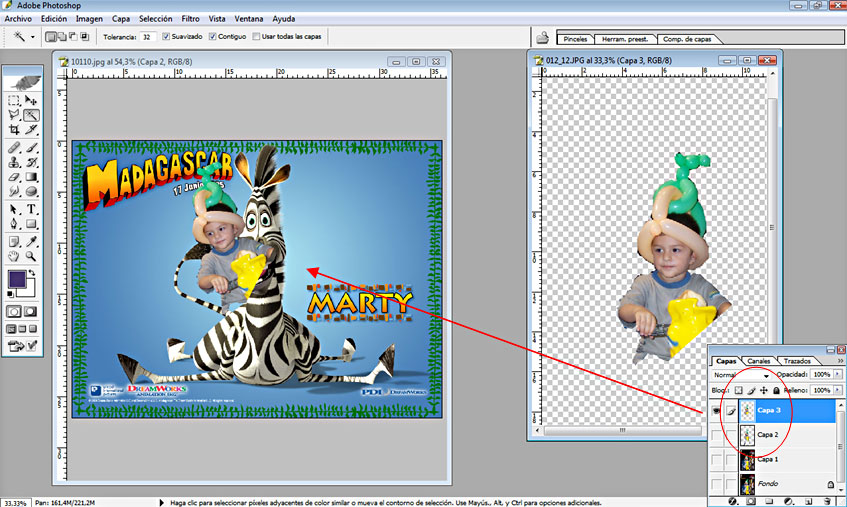This screenshot has height=507, width=847.
Task: Select the Healing Brush tool
Action: click(x=14, y=147)
